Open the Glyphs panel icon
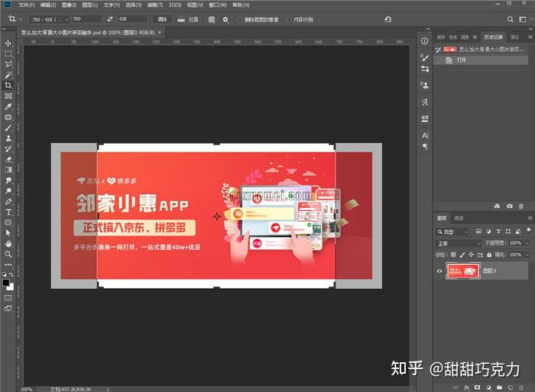The width and height of the screenshot is (535, 392). coord(424,102)
